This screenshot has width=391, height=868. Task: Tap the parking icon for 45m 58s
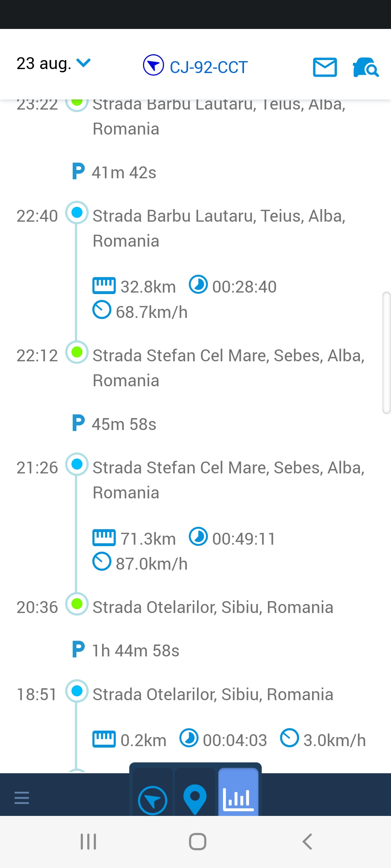78,424
